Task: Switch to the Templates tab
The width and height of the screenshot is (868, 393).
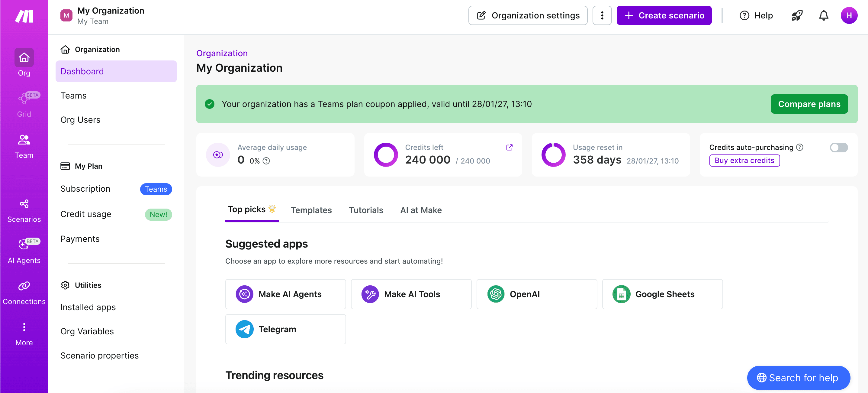Action: (x=311, y=210)
